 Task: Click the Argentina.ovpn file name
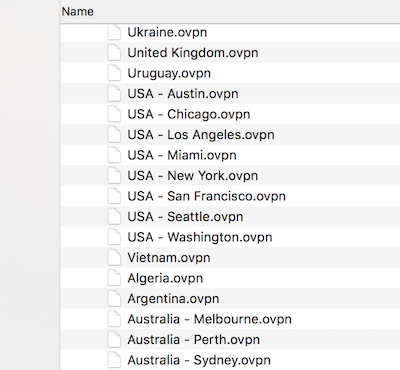click(173, 299)
